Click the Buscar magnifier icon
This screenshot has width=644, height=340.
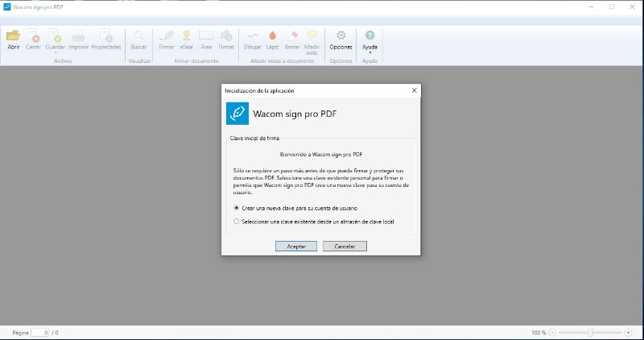pos(139,36)
